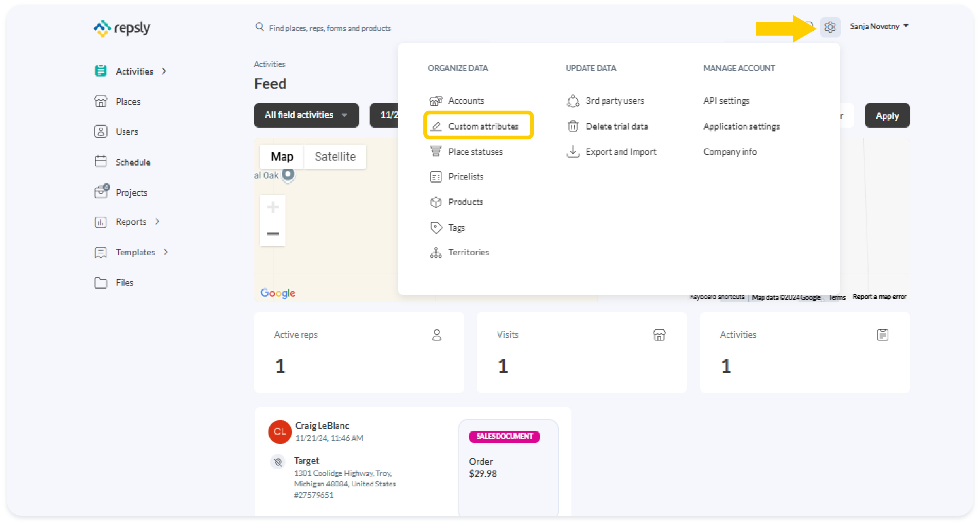Select Export and Import menu item
This screenshot has height=525, width=980.
tap(621, 152)
